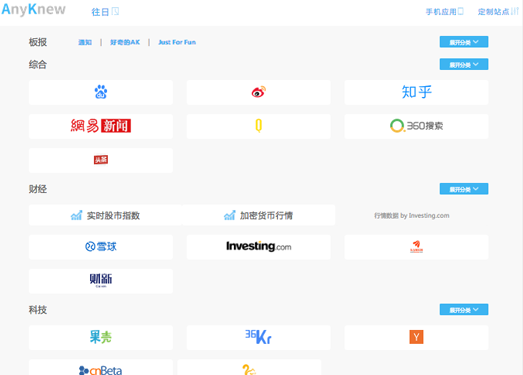Follow the Just For Fun link

pyautogui.click(x=177, y=42)
